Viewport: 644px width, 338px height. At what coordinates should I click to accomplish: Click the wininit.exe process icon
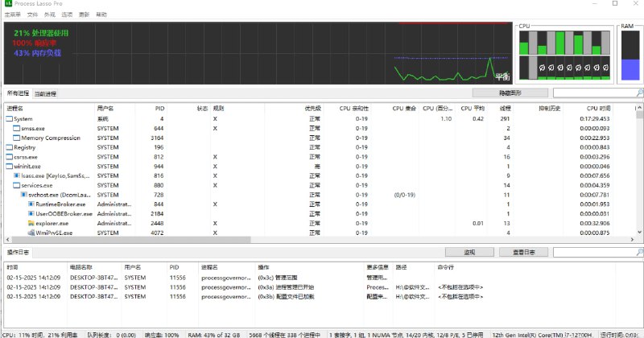(9, 167)
